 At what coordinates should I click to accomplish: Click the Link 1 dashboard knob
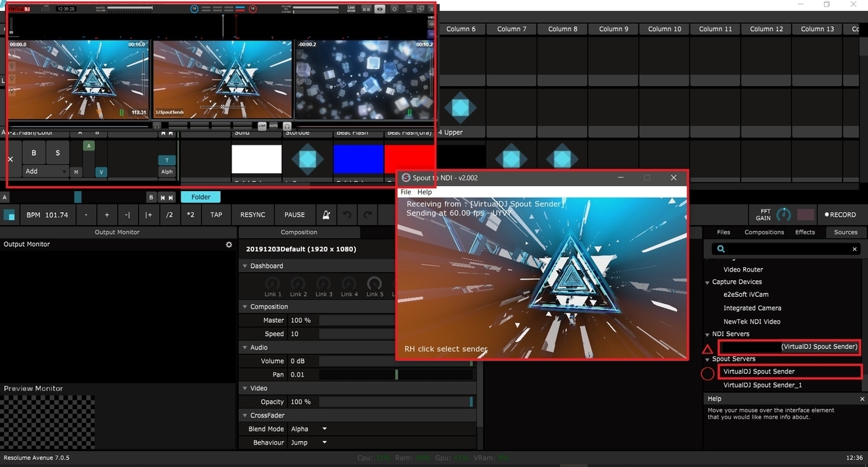coord(273,283)
